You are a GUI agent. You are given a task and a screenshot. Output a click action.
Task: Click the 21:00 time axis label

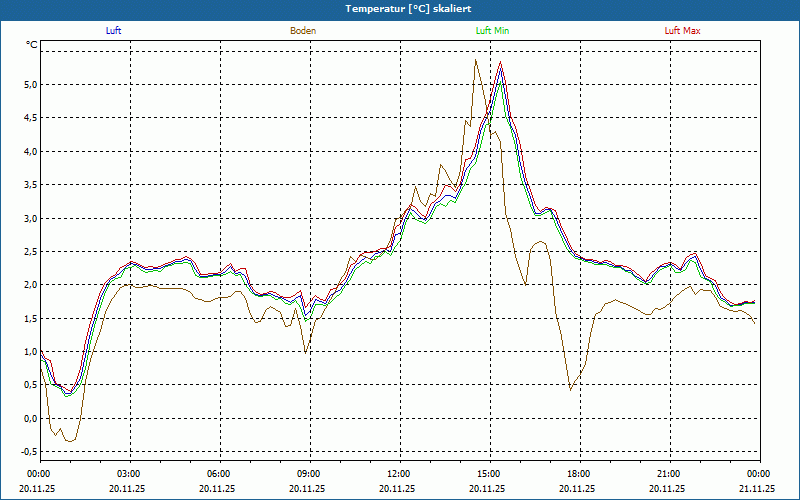click(x=668, y=474)
